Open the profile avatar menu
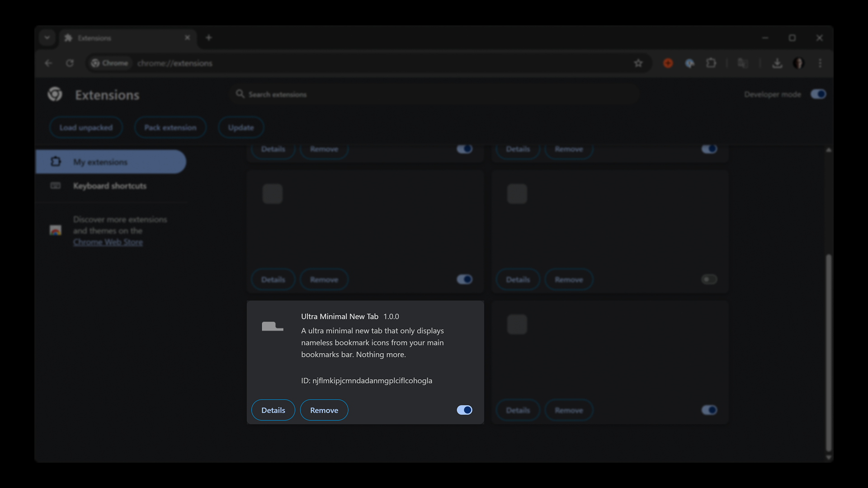The height and width of the screenshot is (488, 868). (799, 63)
